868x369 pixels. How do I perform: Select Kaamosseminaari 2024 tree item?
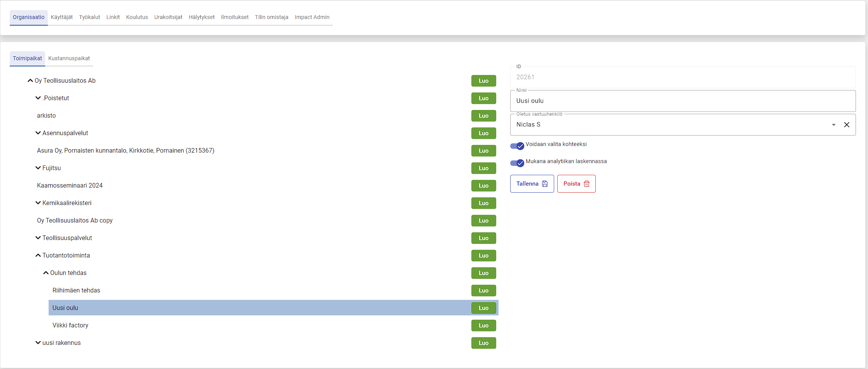point(70,186)
